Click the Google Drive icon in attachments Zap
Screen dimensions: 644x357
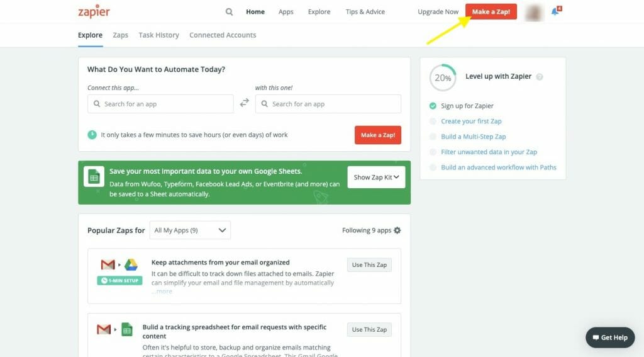[131, 264]
